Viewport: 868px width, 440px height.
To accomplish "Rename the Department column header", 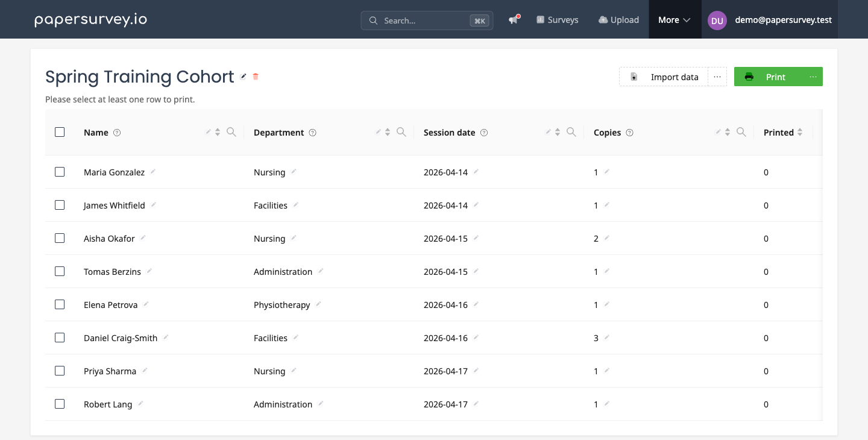I will (x=379, y=131).
